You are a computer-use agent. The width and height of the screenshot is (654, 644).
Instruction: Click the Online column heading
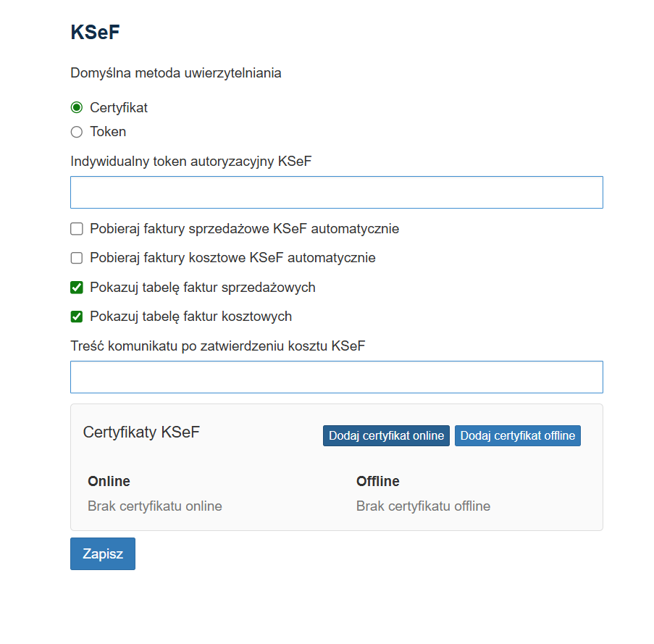[x=109, y=482]
